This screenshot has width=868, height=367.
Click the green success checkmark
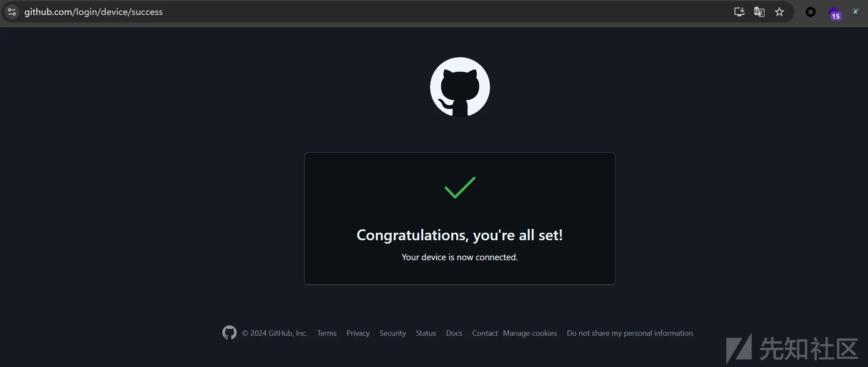coord(460,188)
